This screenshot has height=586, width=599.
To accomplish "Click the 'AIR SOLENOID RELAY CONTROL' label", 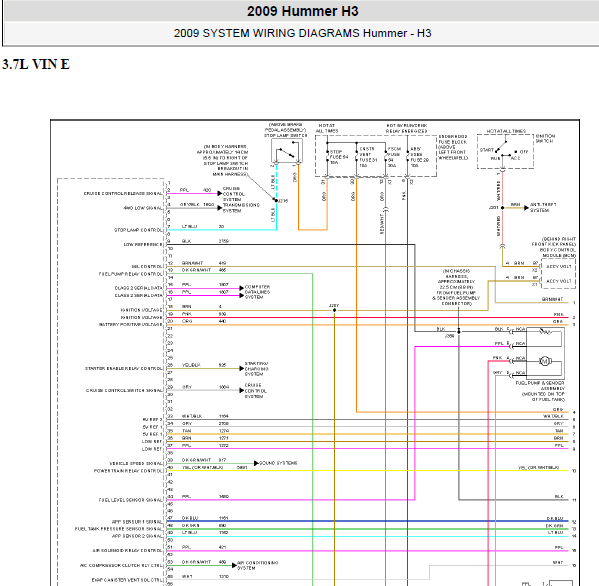I will click(128, 551).
